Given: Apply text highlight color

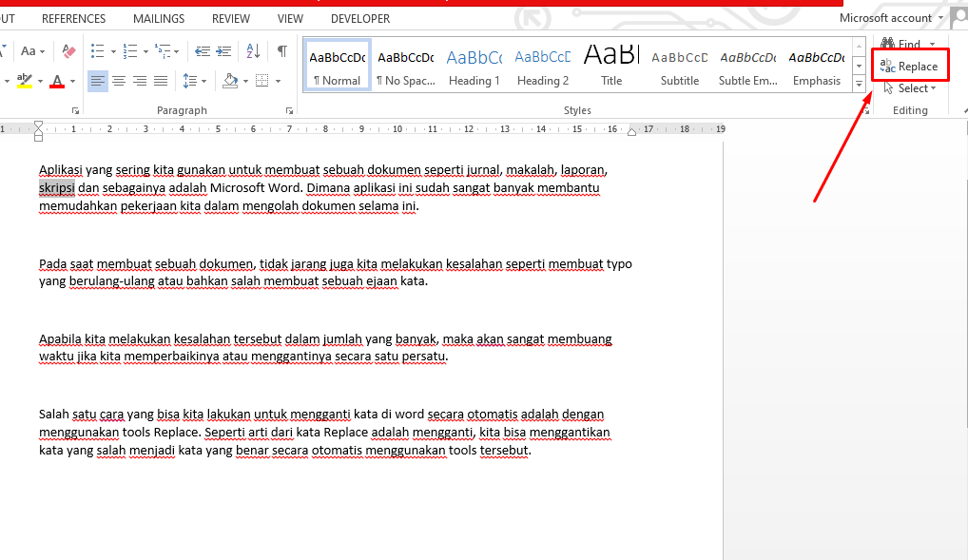Looking at the screenshot, I should pyautogui.click(x=24, y=80).
